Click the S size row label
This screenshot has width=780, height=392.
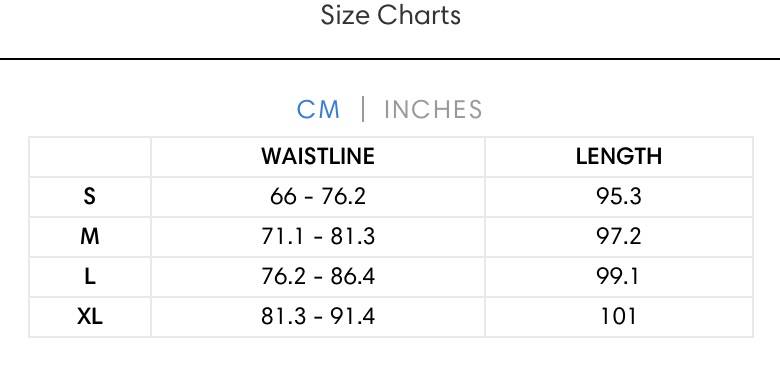click(90, 196)
